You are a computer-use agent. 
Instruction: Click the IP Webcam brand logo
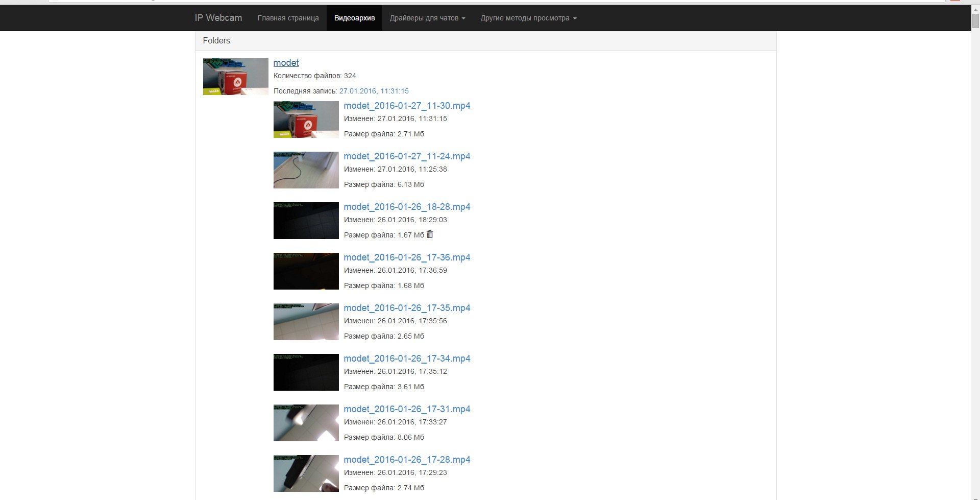pyautogui.click(x=218, y=18)
